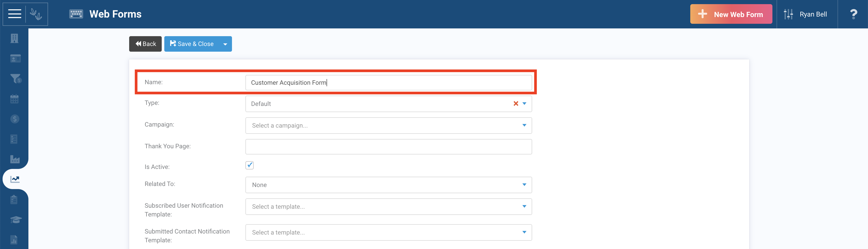
Task: Open the contact card sidebar icon
Action: point(15,59)
